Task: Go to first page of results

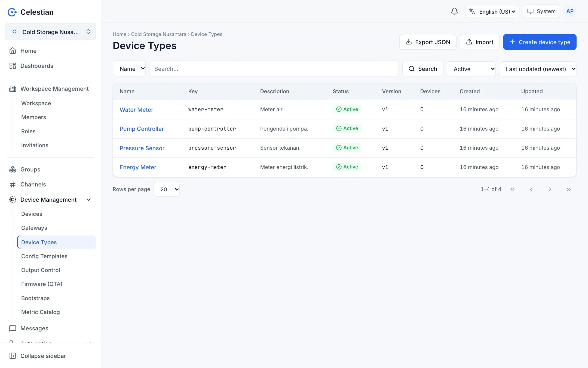Action: point(512,189)
